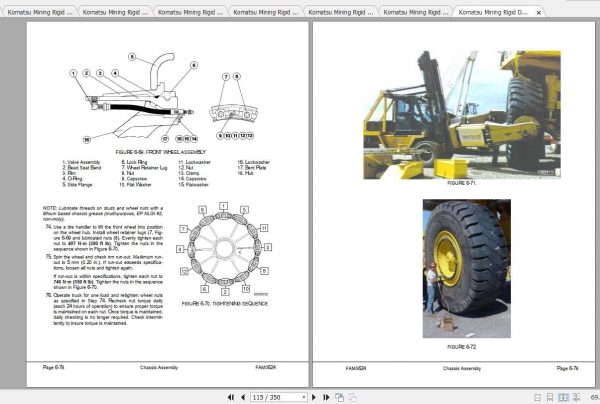
Task: Close the active Komatsu Mining Rigid D... tab
Action: [539, 13]
